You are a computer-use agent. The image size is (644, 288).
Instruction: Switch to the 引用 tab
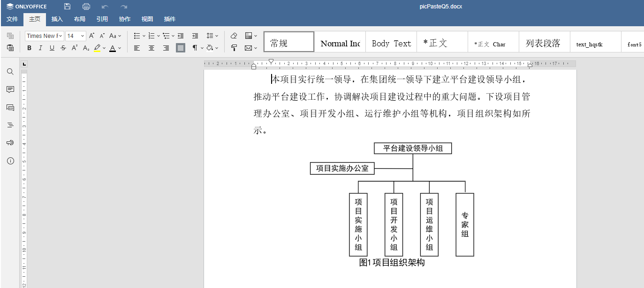102,19
